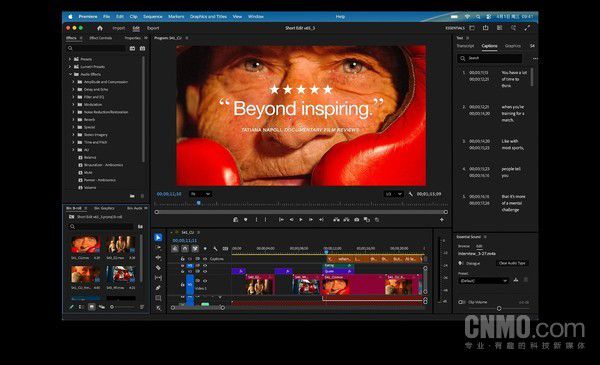The width and height of the screenshot is (600, 365).
Task: Click the Quick Export share icon
Action: 486,28
